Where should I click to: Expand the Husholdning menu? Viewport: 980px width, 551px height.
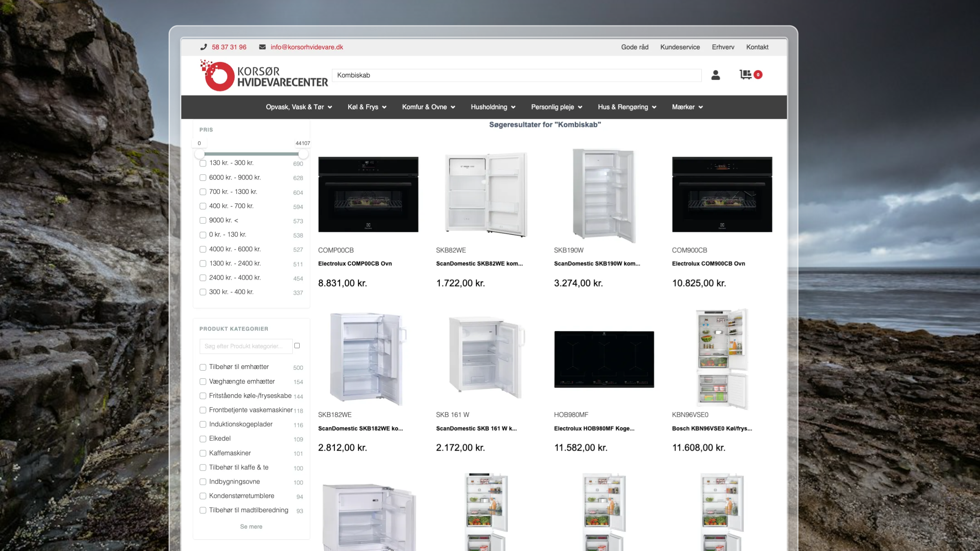pos(493,107)
